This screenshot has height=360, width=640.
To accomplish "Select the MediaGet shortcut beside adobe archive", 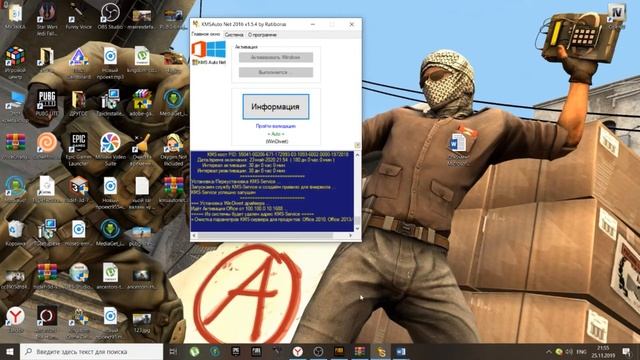I will click(173, 103).
